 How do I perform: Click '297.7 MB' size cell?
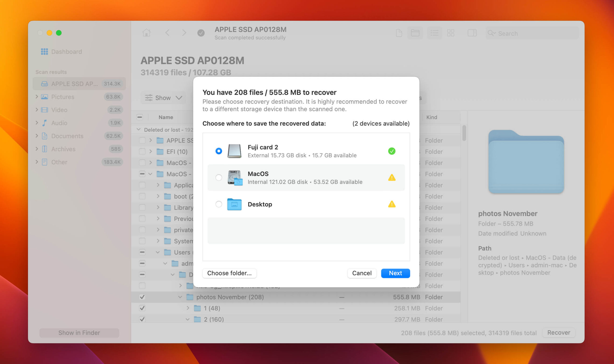click(x=407, y=319)
